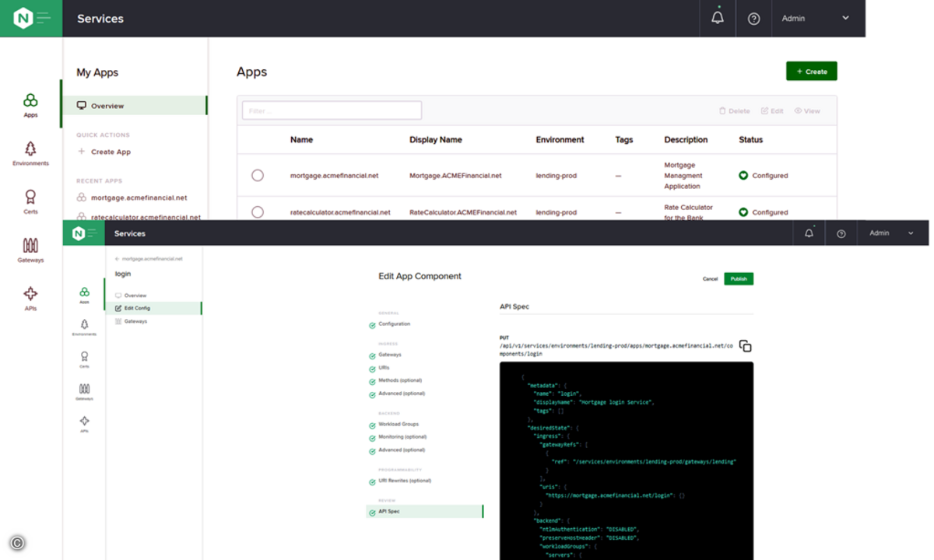Click the green Create button on Apps page
934x560 pixels.
tap(811, 72)
